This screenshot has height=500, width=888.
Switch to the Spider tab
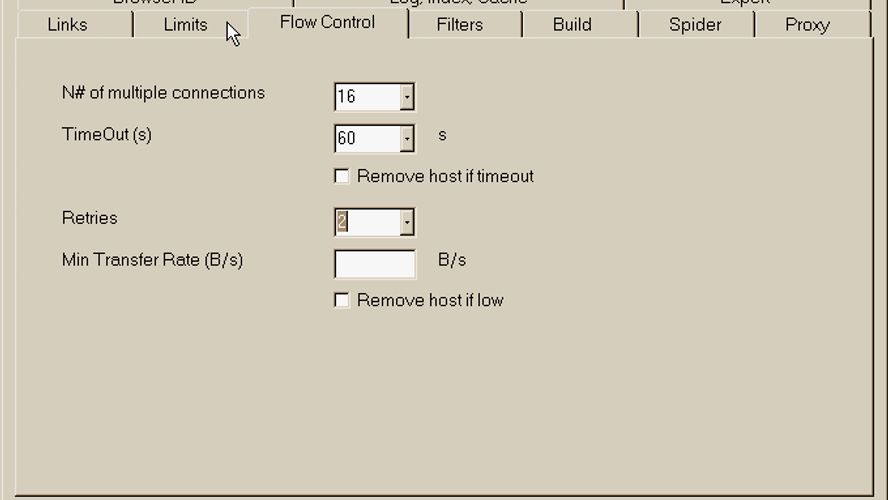(x=695, y=24)
